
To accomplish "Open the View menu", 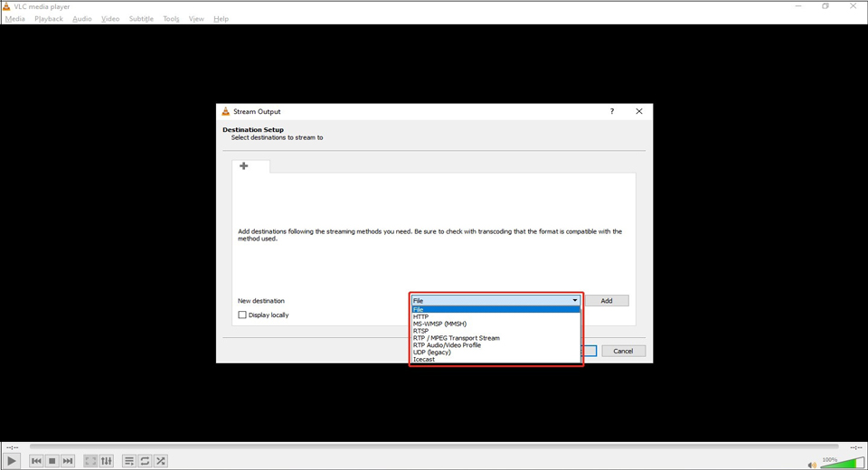I will click(x=196, y=18).
